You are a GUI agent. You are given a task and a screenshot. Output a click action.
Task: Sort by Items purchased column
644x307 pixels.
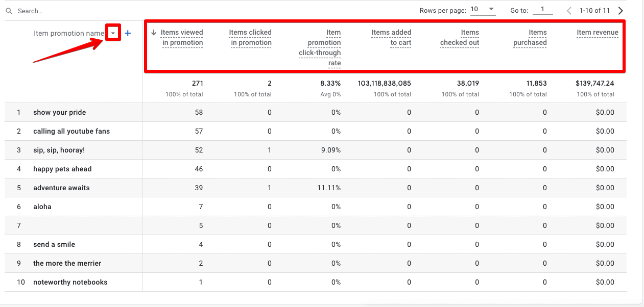tap(530, 37)
